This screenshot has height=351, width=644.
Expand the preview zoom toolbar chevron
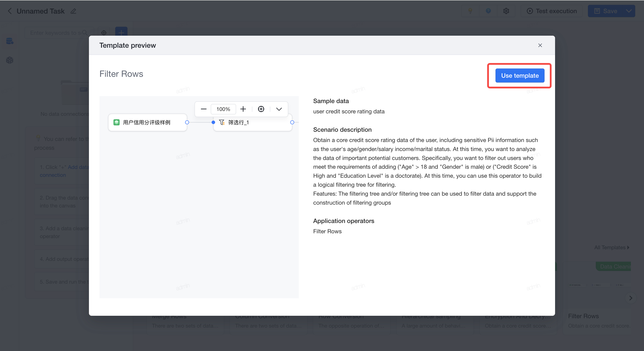point(279,109)
